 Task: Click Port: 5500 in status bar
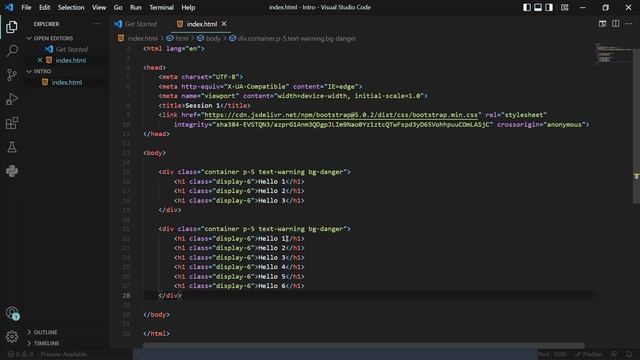553,354
